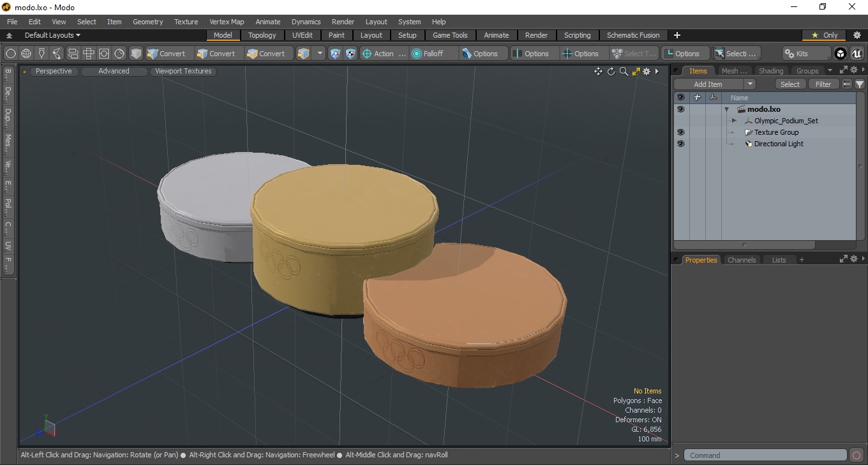Click the capsule shapes toolbar icon
The height and width of the screenshot is (465, 868).
(73, 54)
